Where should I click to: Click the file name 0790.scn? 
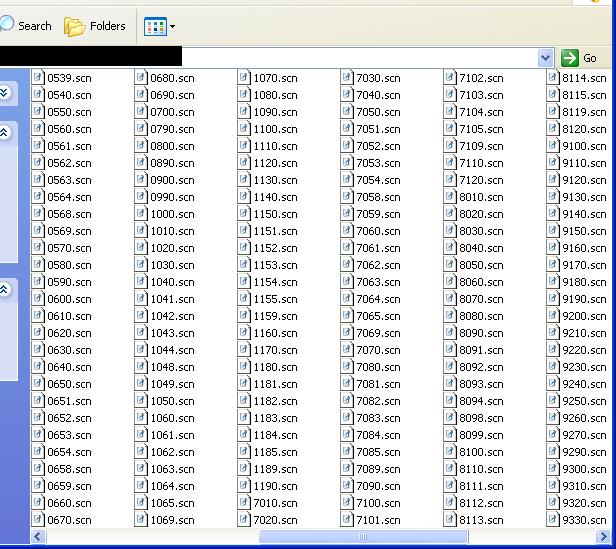[172, 129]
